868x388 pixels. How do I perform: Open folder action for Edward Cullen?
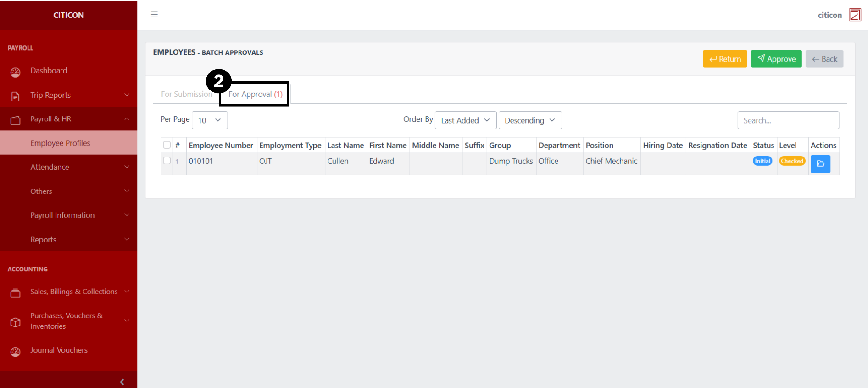pos(820,164)
